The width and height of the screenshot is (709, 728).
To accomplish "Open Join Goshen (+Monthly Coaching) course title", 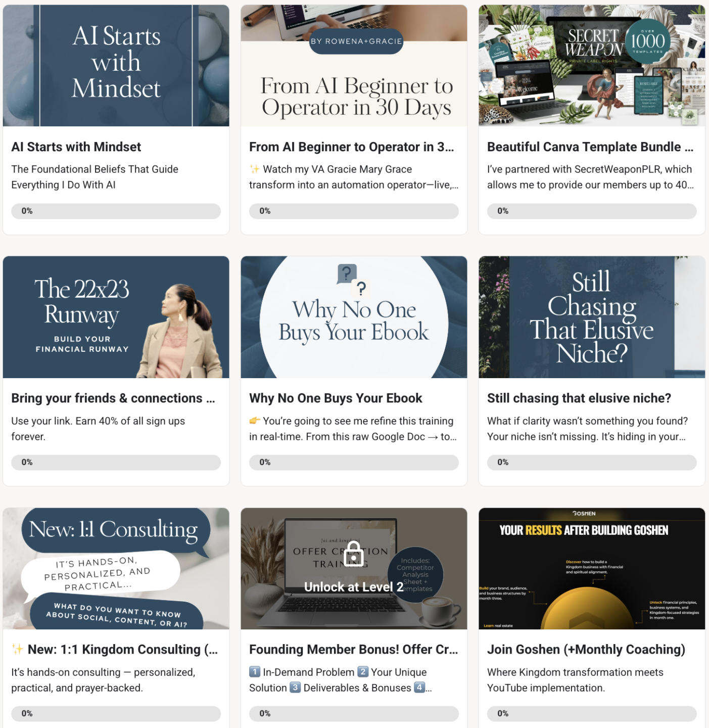I will [586, 650].
